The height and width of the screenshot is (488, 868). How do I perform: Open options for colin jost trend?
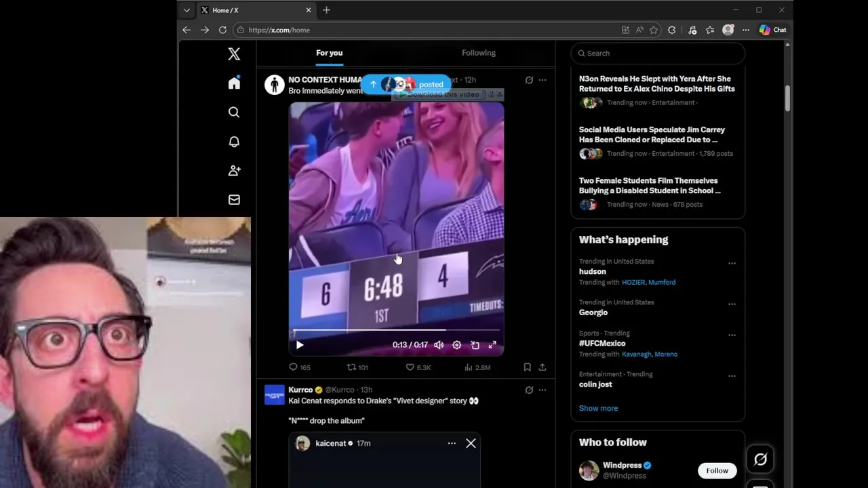click(732, 375)
